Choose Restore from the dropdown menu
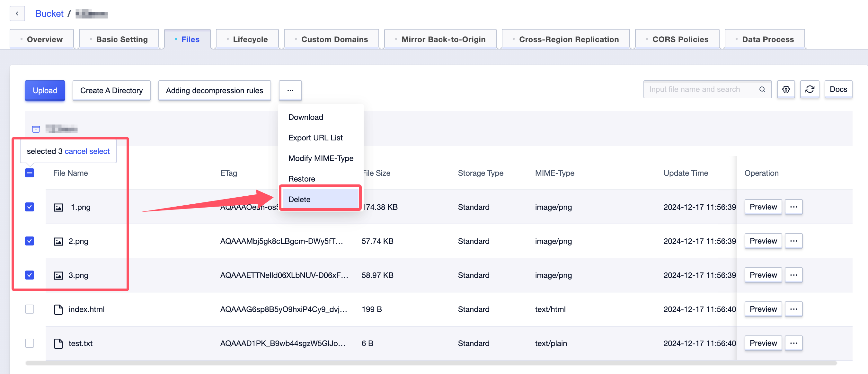This screenshot has height=374, width=868. (321, 179)
